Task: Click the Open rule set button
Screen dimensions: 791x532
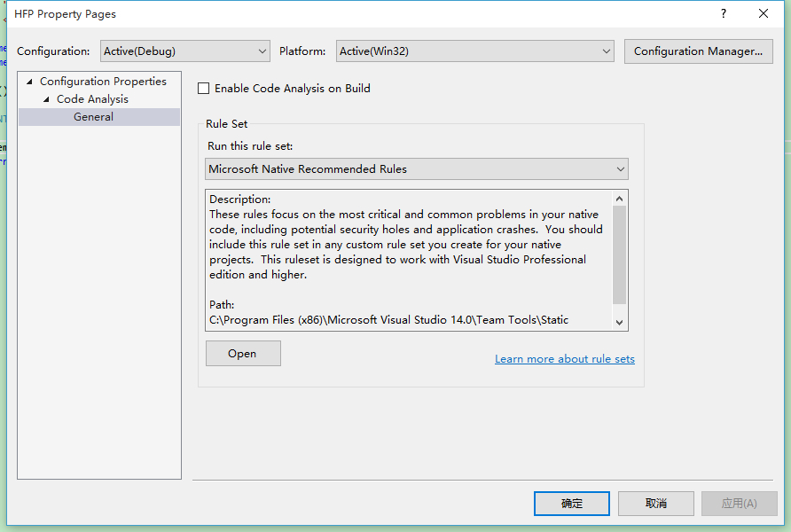Action: (x=243, y=354)
